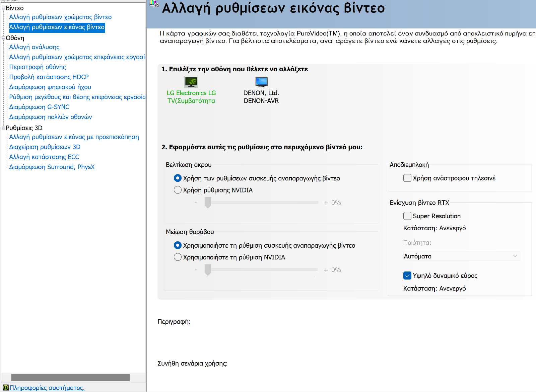Viewport: 536px width, 392px height.
Task: Click DENON, Ltd. DENON-AVR label text
Action: tap(261, 97)
